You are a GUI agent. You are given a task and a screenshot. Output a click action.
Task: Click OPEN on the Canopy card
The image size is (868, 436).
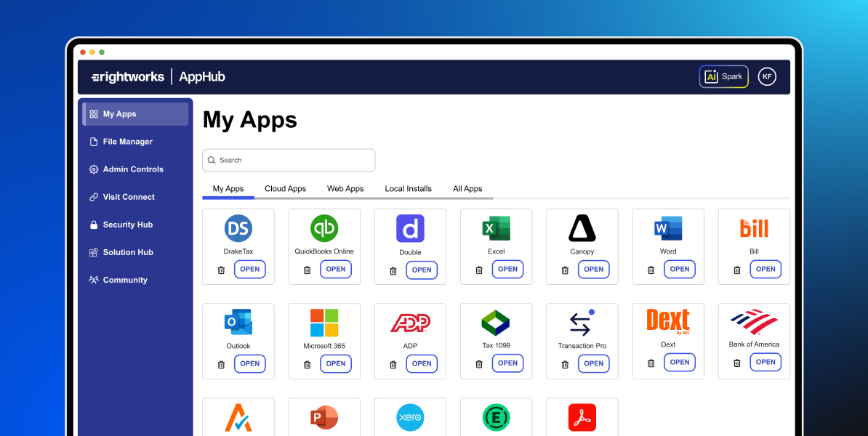coord(594,270)
